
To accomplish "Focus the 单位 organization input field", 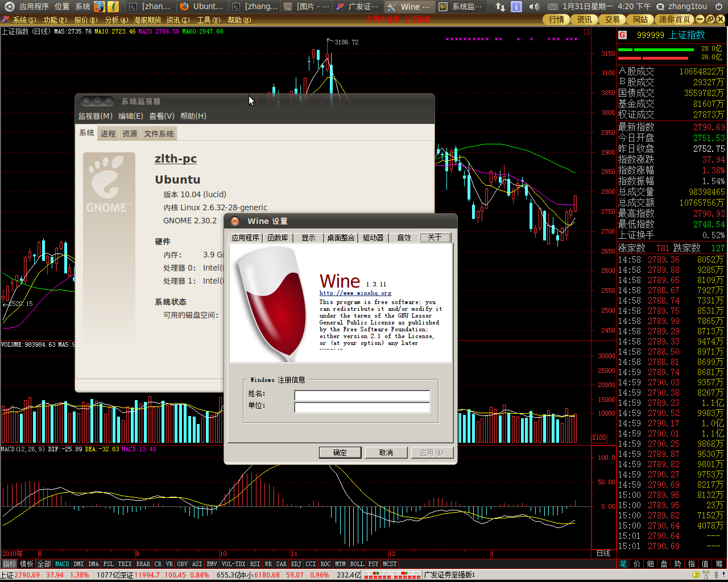I will pos(362,408).
